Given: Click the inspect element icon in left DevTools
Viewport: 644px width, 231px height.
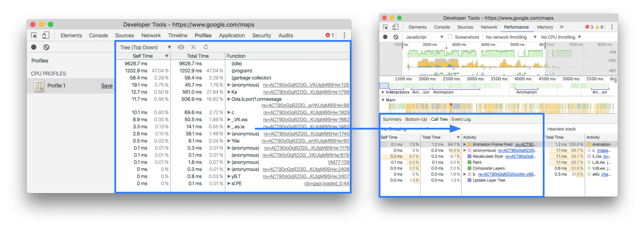Looking at the screenshot, I should (34, 35).
